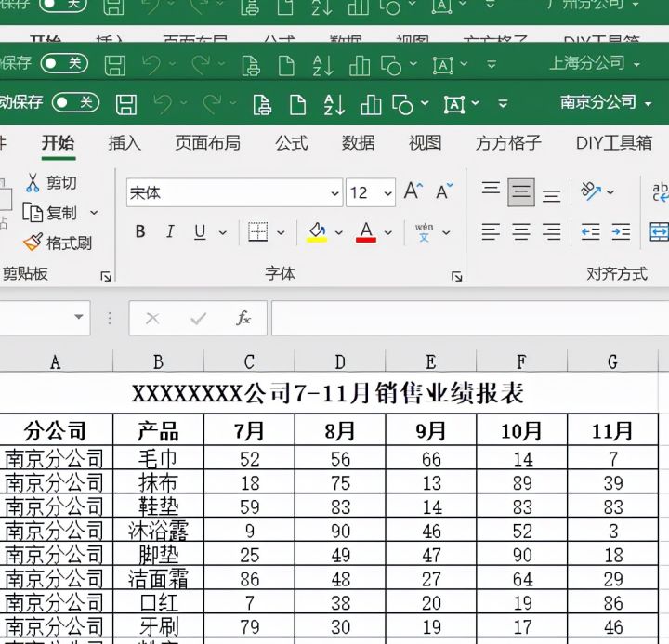Expand Copy (复制) dropdown arrow
The width and height of the screenshot is (669, 644).
[x=94, y=213]
